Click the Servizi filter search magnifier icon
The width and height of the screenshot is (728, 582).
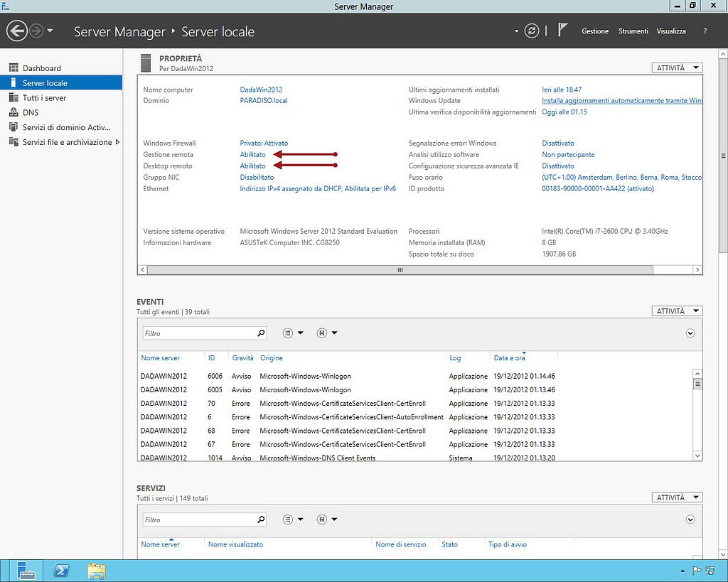pyautogui.click(x=261, y=519)
